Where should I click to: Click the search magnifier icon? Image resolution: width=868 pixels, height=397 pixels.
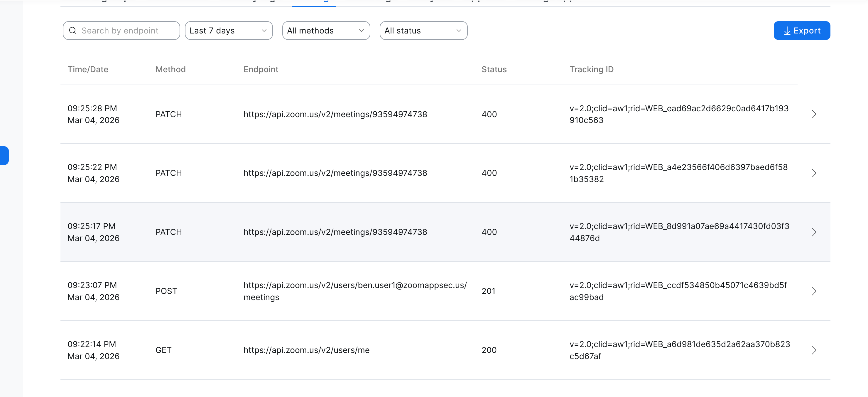click(72, 31)
